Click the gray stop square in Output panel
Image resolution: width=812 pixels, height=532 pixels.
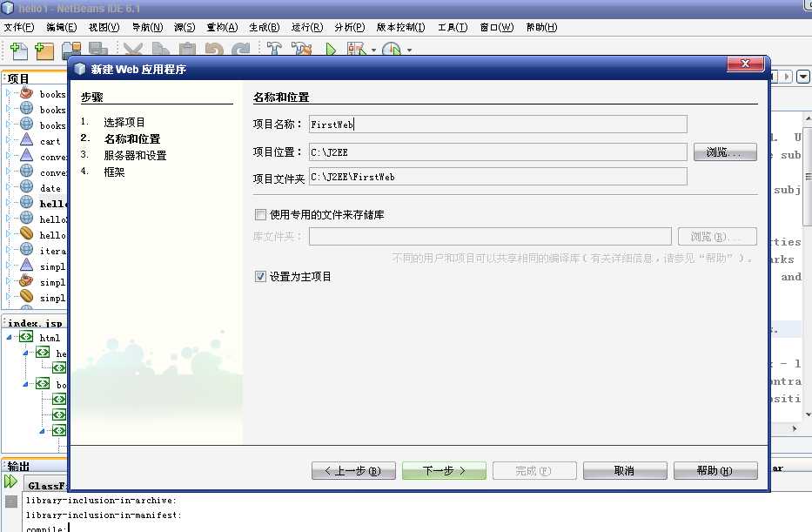tap(10, 502)
